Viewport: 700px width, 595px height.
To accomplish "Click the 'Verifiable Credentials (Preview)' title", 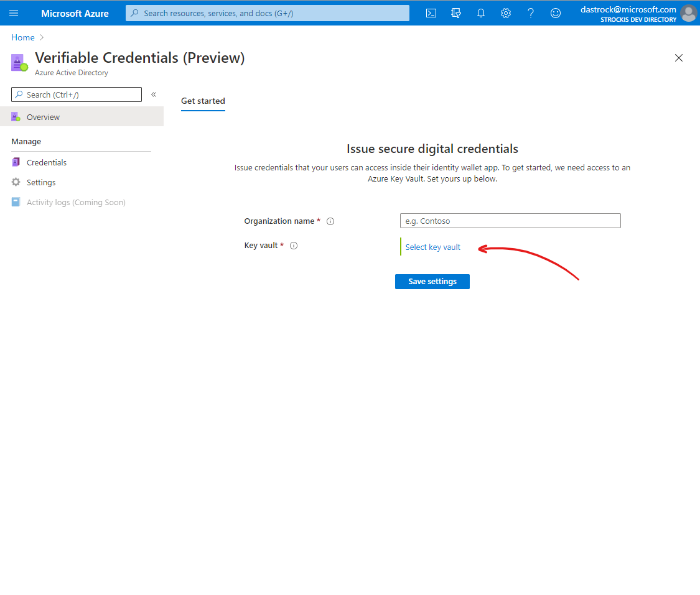I will 140,58.
